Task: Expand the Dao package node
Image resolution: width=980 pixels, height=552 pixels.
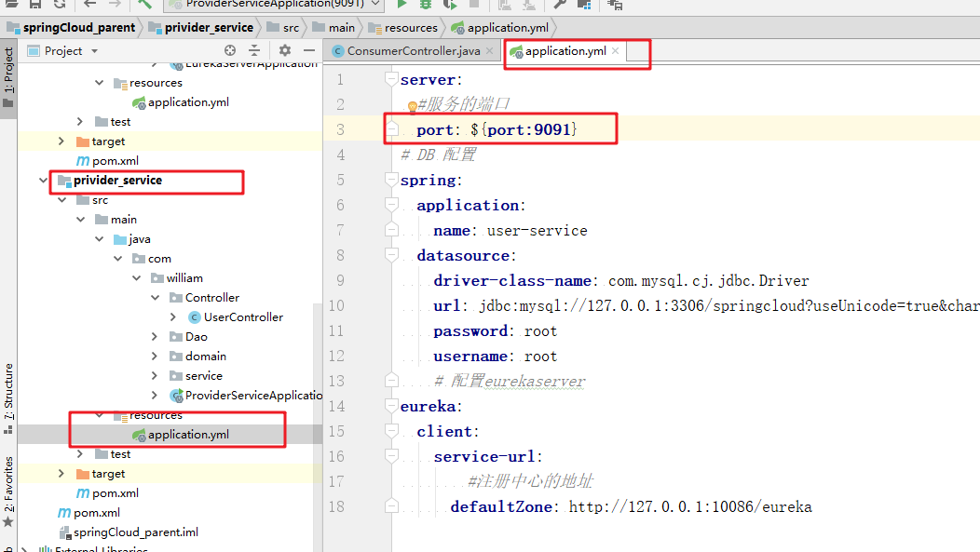Action: (x=155, y=337)
